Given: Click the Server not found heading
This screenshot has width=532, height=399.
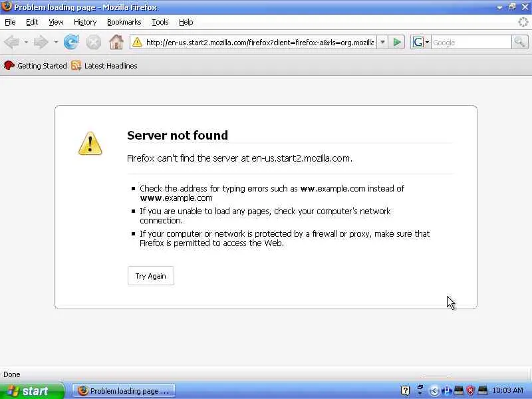Looking at the screenshot, I should pyautogui.click(x=178, y=136).
